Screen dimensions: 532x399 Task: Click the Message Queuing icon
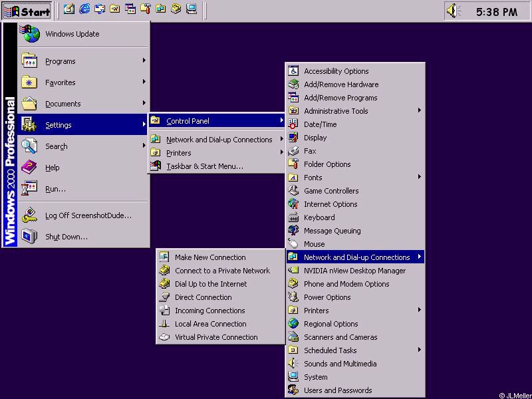(x=293, y=230)
